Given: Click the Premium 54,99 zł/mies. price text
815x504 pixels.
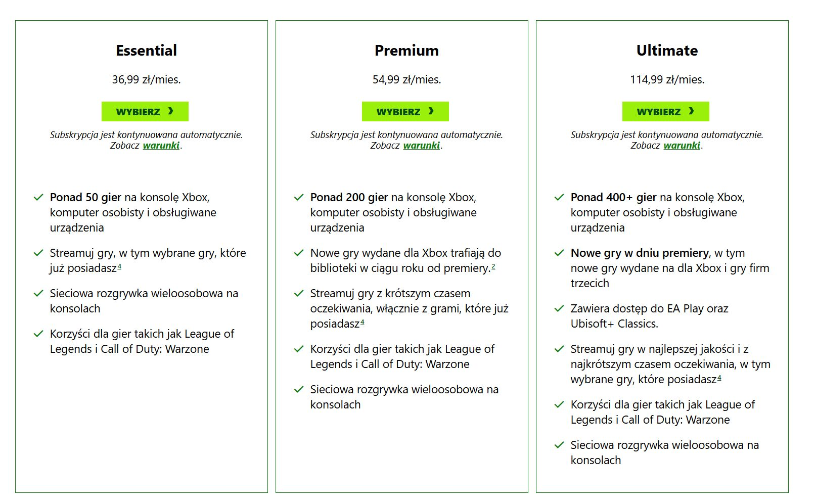Looking at the screenshot, I should (406, 80).
